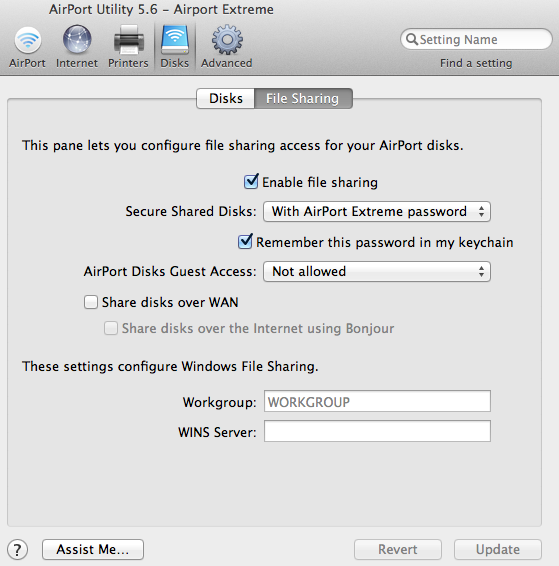Uncheck Remember this password in my keychain
This screenshot has height=566, width=559.
click(245, 241)
